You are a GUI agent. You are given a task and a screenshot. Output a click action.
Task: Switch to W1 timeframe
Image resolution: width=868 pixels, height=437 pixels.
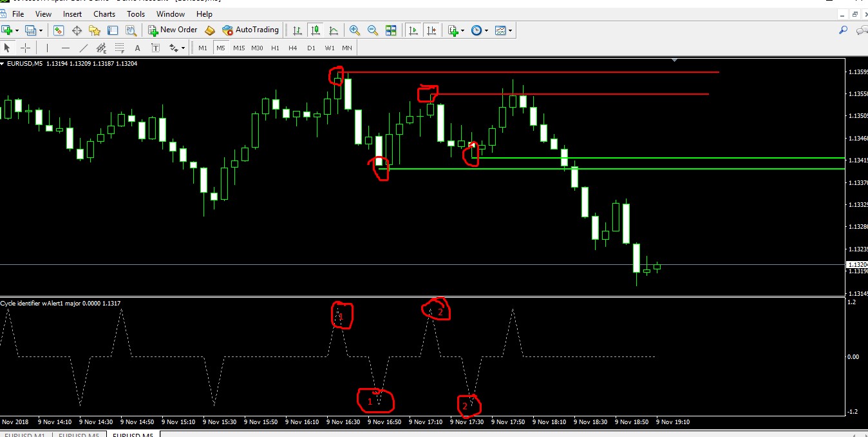point(329,48)
